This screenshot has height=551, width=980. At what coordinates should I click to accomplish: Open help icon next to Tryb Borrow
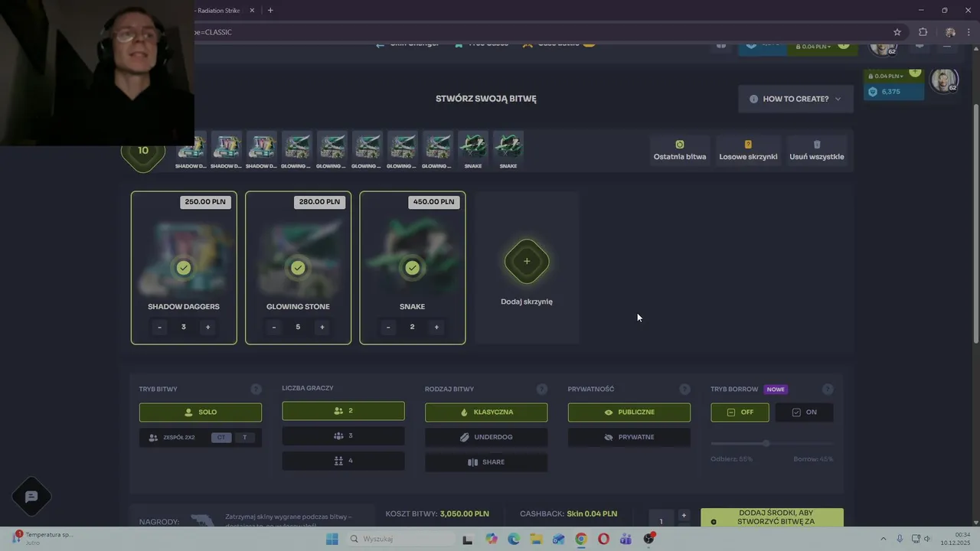coord(828,390)
